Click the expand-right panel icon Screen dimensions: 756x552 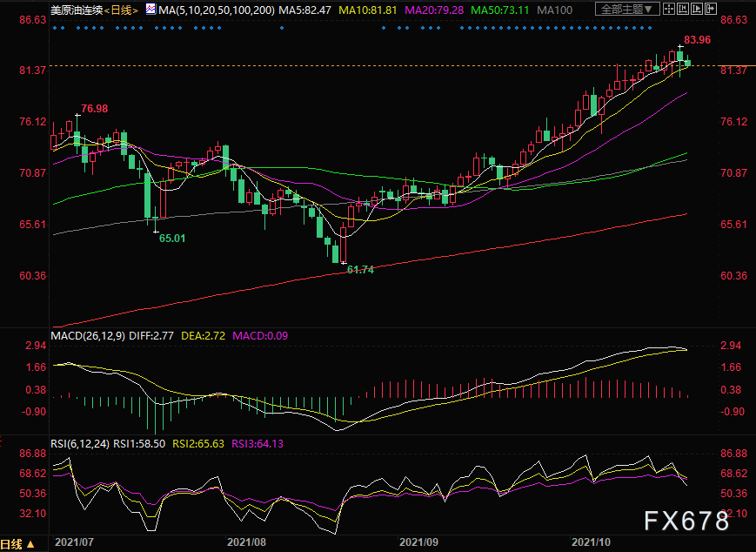[711, 9]
